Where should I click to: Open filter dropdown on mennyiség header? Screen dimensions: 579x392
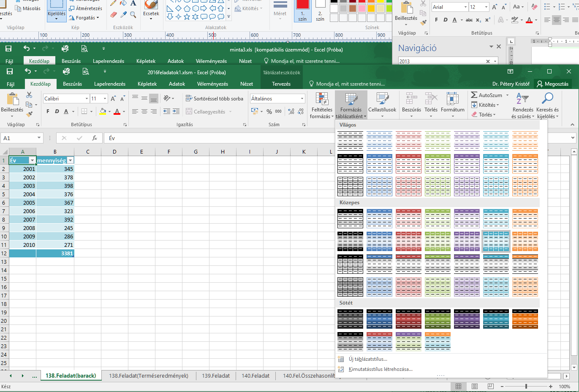(71, 160)
